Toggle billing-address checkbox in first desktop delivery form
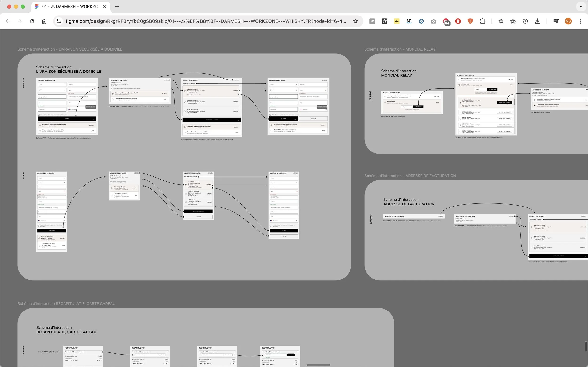Viewport: 588px width, 367px height. tap(39, 115)
